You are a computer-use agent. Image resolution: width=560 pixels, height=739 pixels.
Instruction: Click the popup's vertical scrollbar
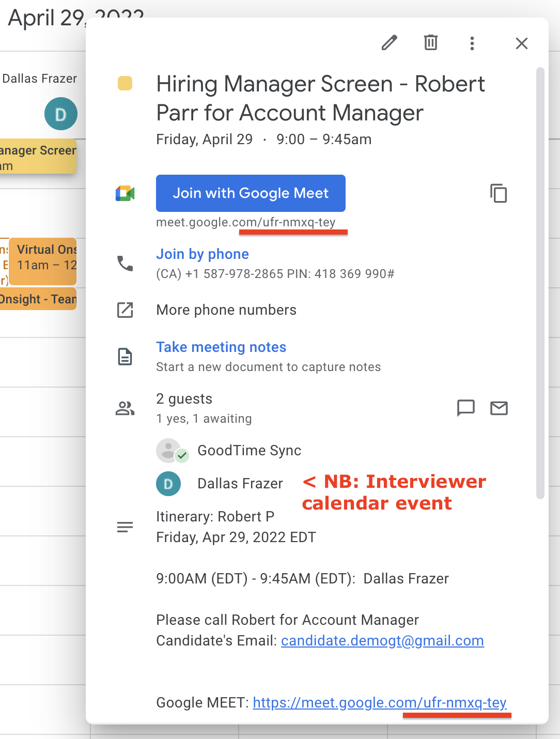[x=540, y=283]
